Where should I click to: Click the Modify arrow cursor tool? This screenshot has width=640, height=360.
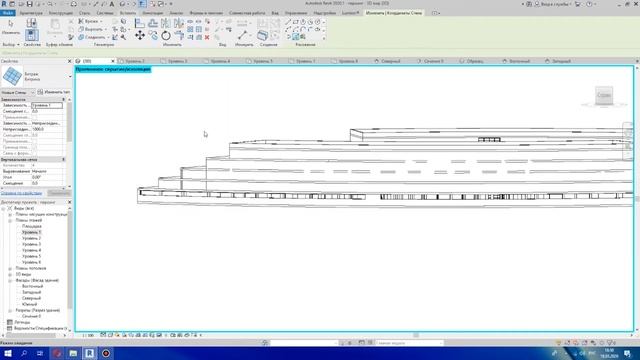coord(11,24)
